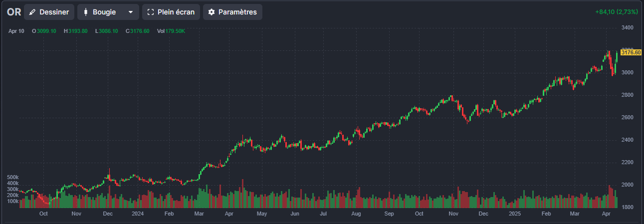Click the Apr 10 date label
The image size is (644, 224).
click(16, 31)
